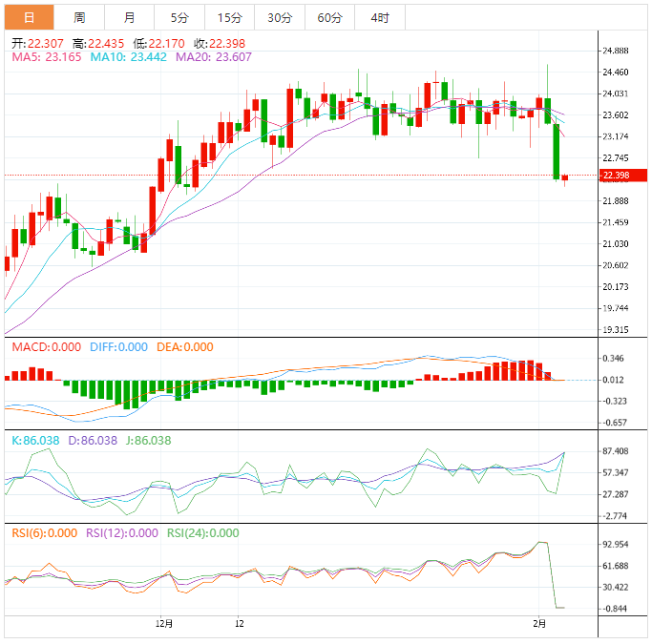Click the MA5 indicator label

[47, 57]
